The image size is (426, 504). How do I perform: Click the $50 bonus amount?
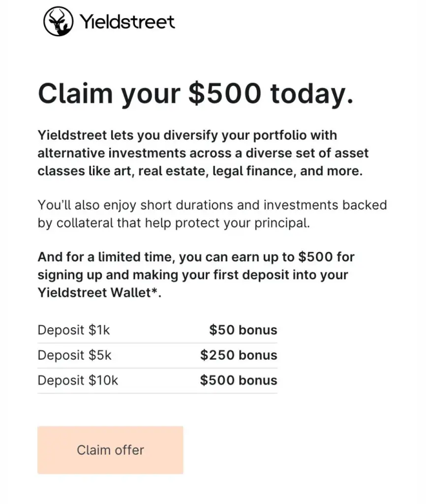243,330
